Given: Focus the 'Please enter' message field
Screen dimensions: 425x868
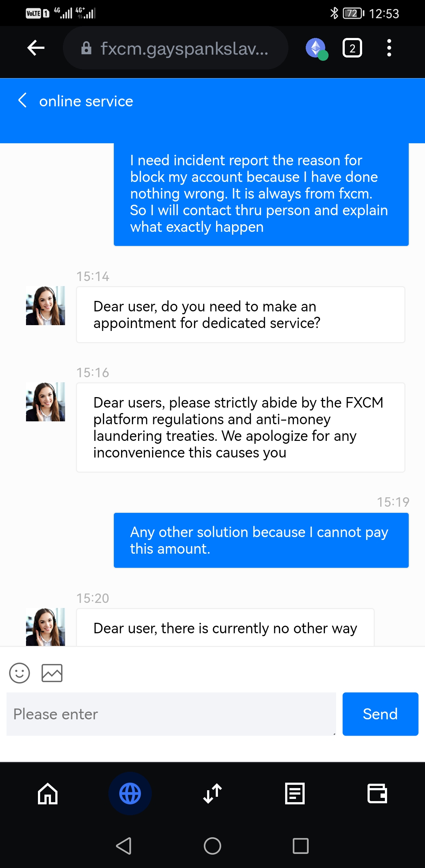Looking at the screenshot, I should point(171,714).
